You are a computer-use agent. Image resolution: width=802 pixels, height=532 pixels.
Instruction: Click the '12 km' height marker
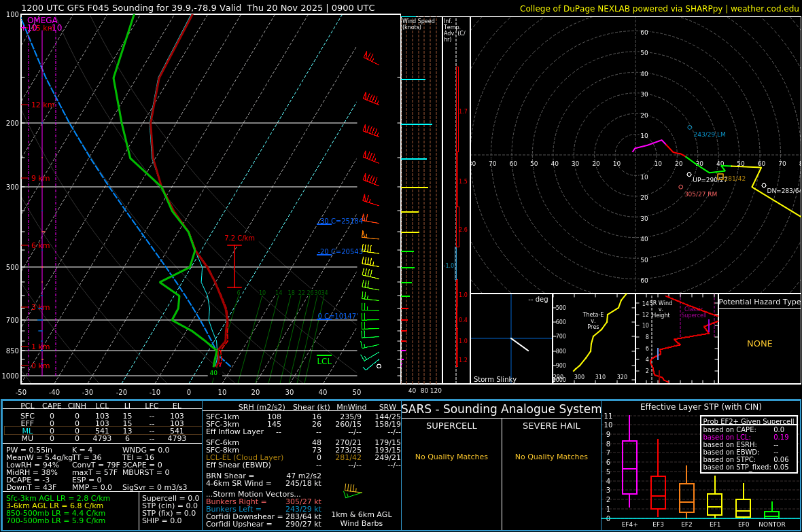[x=43, y=105]
